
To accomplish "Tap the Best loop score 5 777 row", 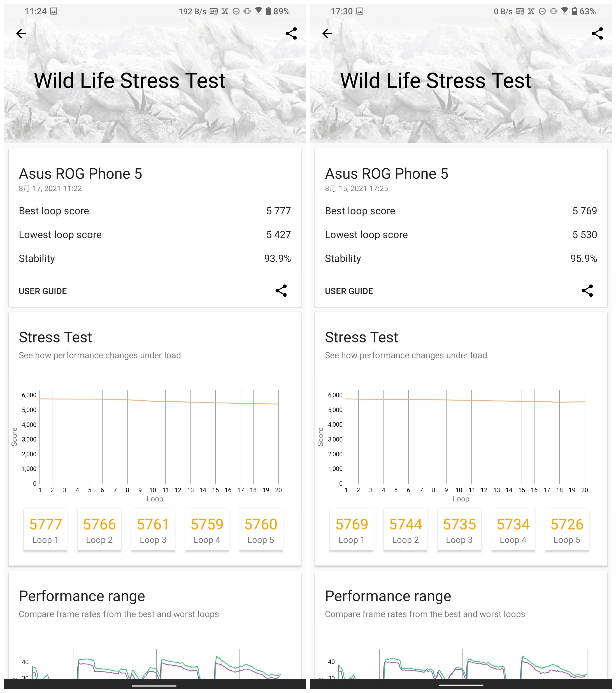I will 155,211.
